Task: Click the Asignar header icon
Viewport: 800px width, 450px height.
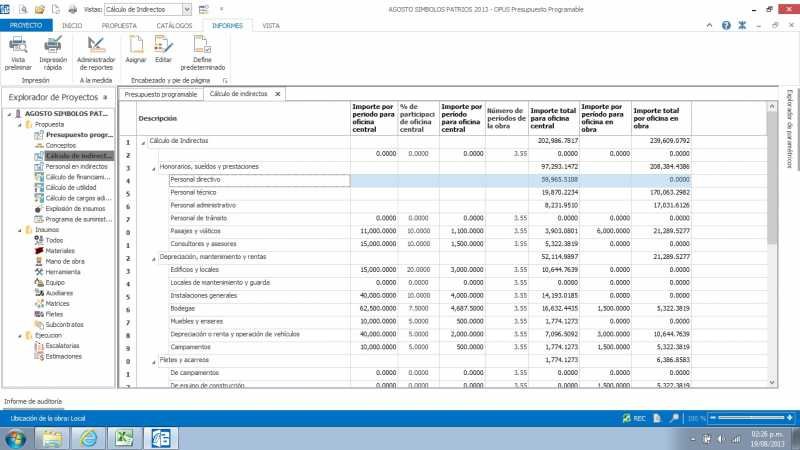Action: pyautogui.click(x=136, y=49)
